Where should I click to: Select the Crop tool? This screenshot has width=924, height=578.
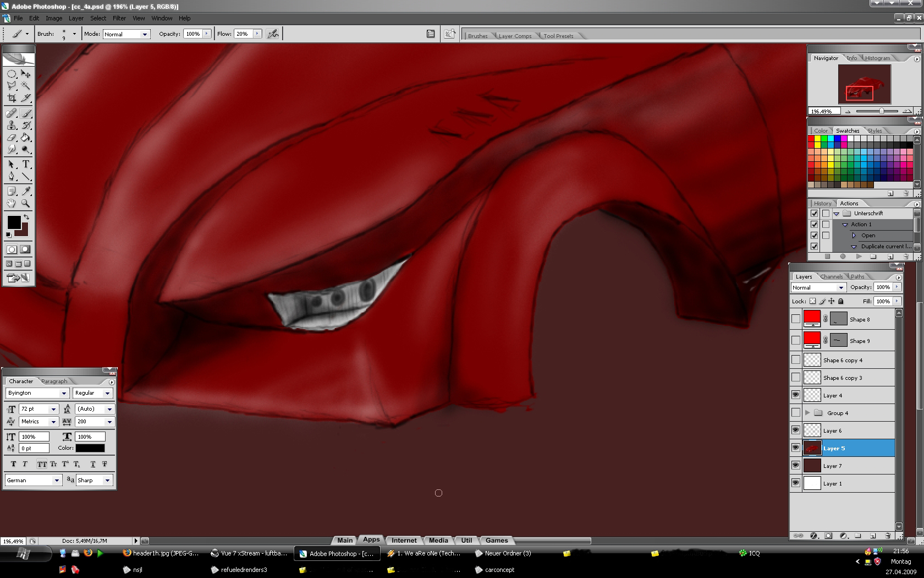12,98
